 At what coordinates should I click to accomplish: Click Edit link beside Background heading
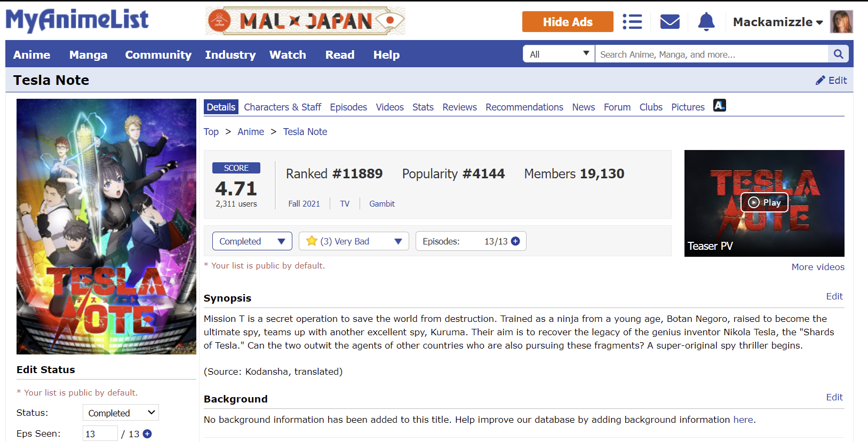click(x=834, y=397)
